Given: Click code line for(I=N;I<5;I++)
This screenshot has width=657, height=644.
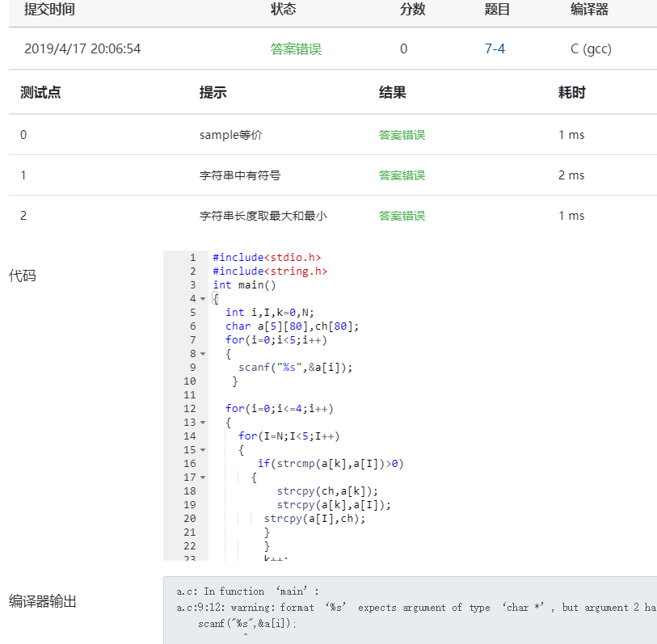Looking at the screenshot, I should pos(289,436).
